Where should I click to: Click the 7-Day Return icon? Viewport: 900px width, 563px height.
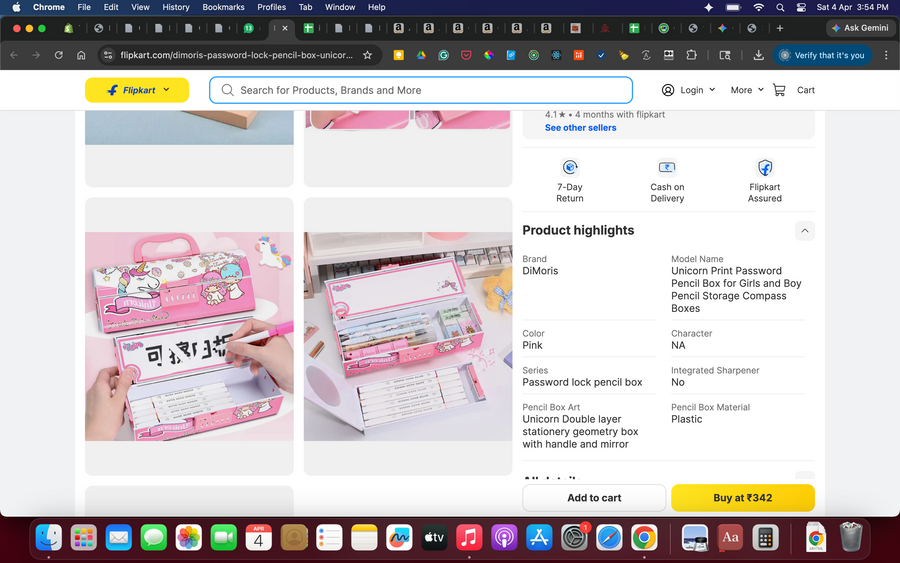coord(570,168)
